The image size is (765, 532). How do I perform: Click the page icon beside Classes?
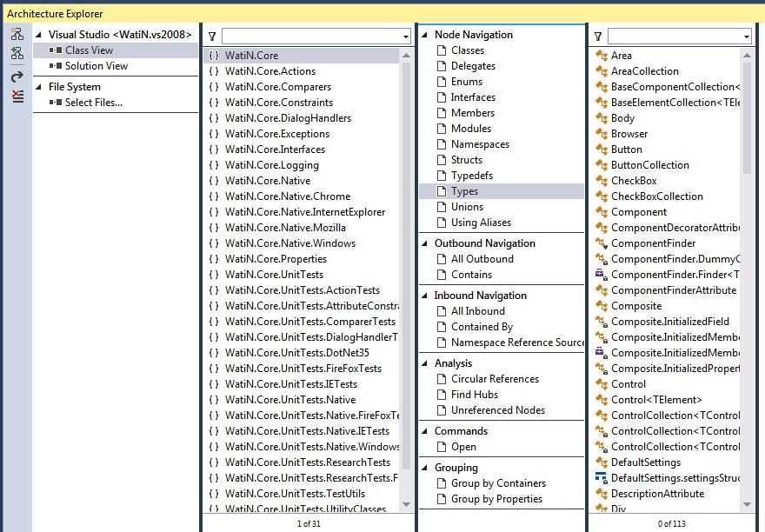[x=442, y=50]
